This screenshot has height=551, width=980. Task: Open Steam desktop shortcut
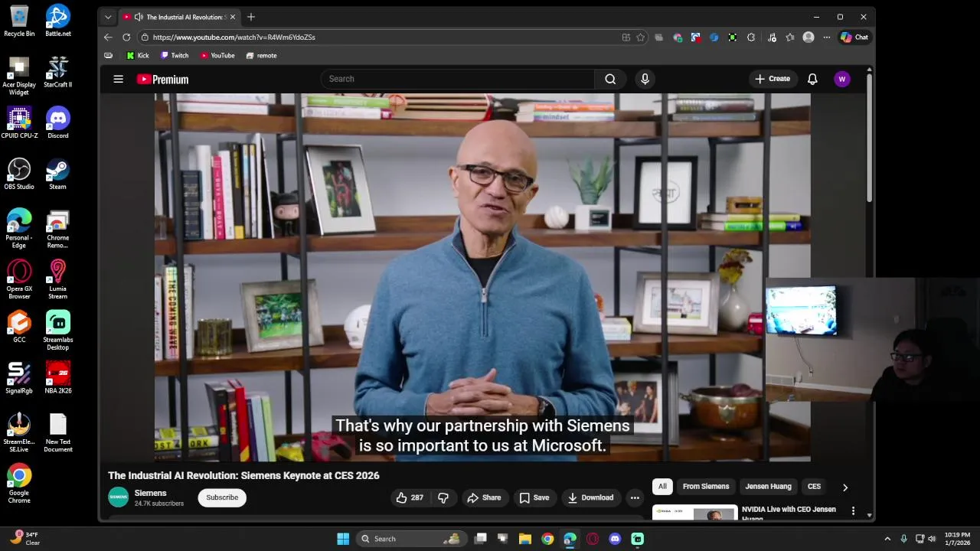(58, 174)
